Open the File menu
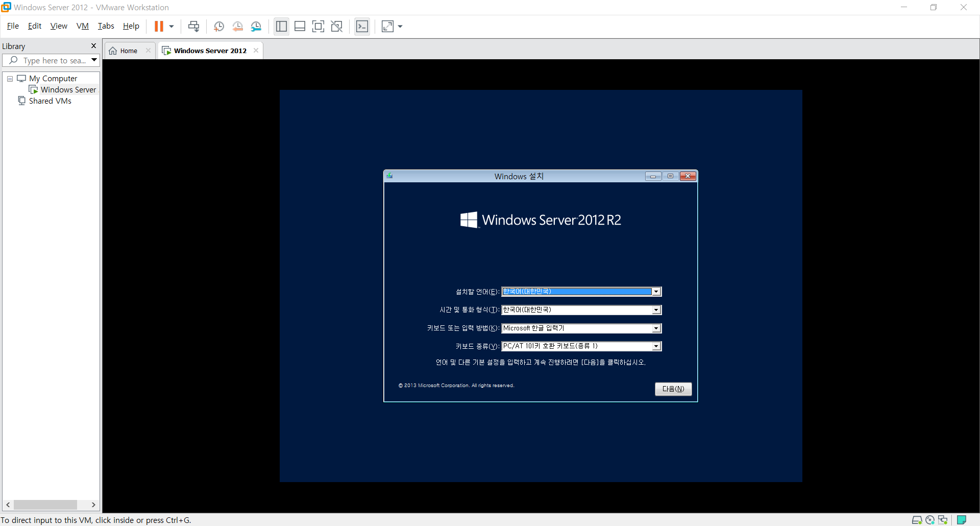Image resolution: width=980 pixels, height=526 pixels. (x=13, y=26)
